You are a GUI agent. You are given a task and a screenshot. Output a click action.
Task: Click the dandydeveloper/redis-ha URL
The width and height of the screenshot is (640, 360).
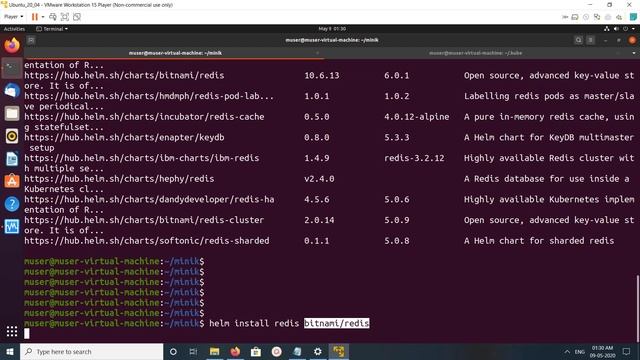(x=149, y=200)
